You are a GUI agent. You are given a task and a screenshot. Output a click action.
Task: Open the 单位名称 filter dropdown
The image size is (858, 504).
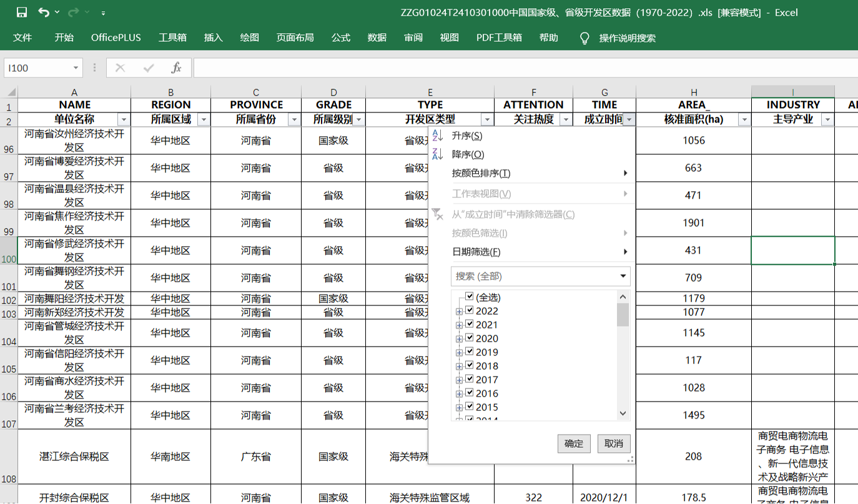pyautogui.click(x=124, y=119)
